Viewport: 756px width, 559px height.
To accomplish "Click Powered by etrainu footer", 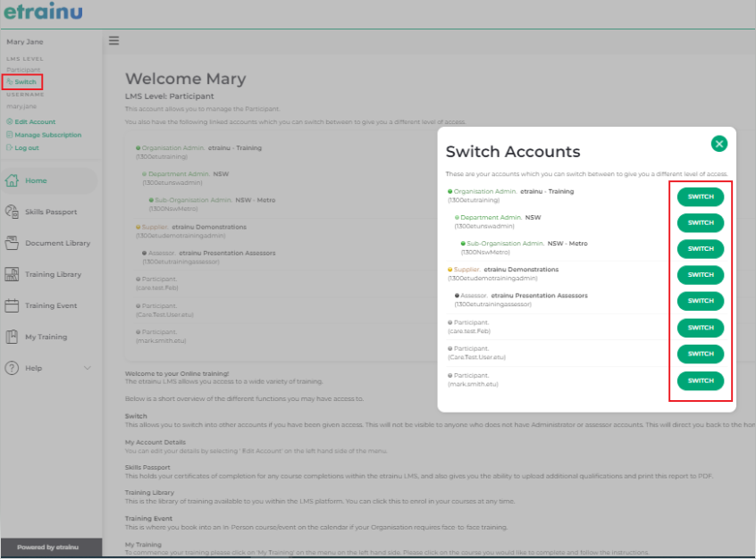I will click(x=47, y=547).
